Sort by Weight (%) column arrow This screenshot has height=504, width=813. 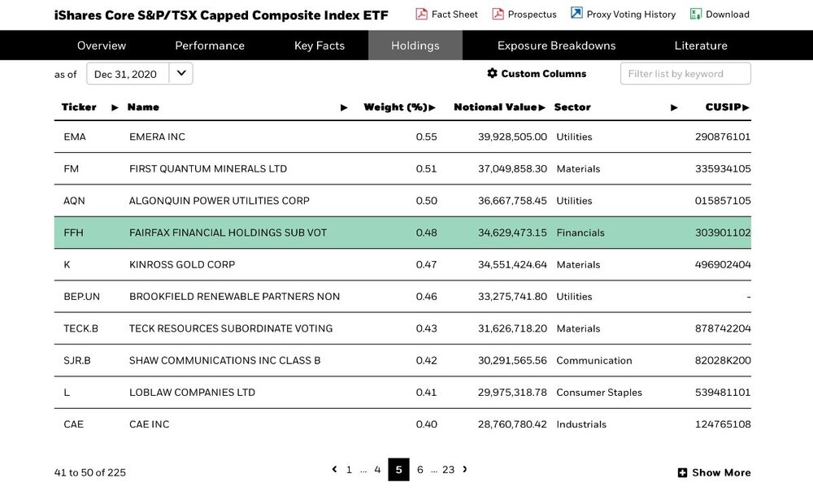pos(433,107)
